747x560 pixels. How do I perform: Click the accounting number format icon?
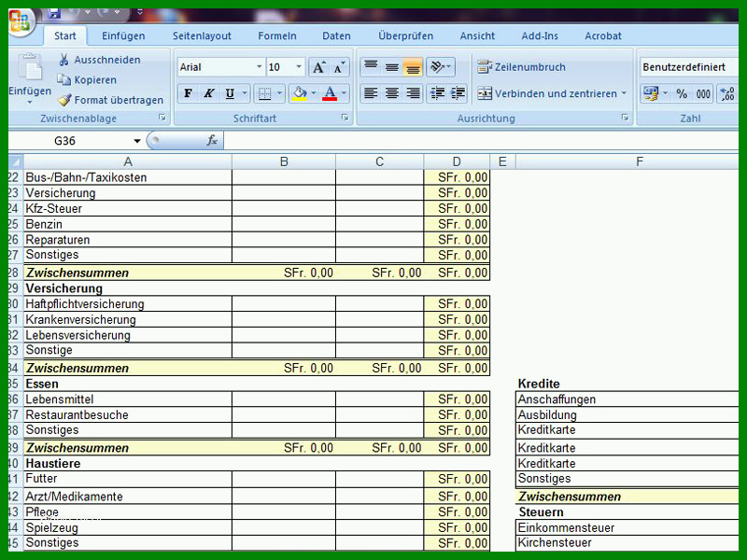(x=650, y=93)
